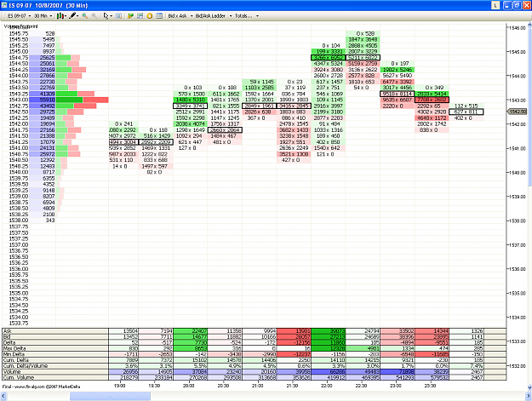This screenshot has width=532, height=401.
Task: Click the Volume row label in totals
Action: coord(12,371)
